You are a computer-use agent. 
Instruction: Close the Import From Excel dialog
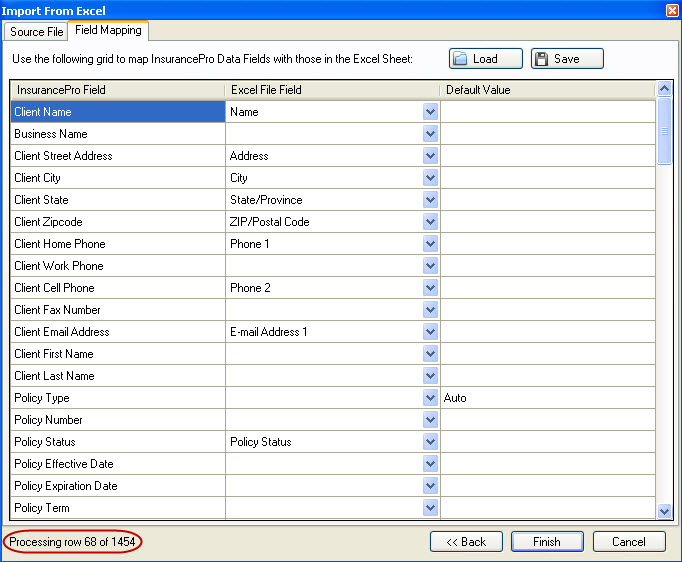672,10
